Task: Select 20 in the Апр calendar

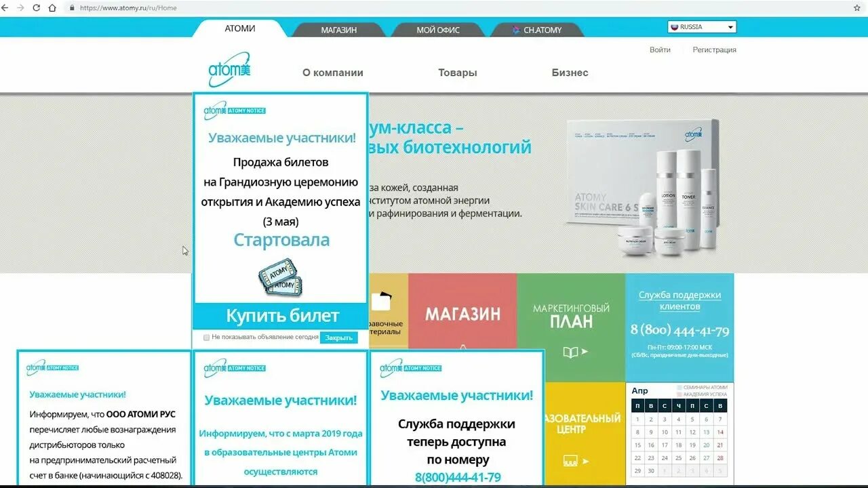Action: click(x=706, y=445)
